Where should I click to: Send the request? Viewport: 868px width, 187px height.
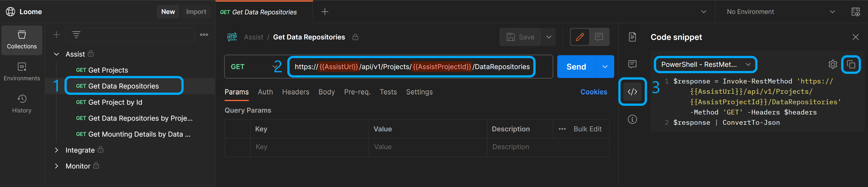click(x=576, y=67)
